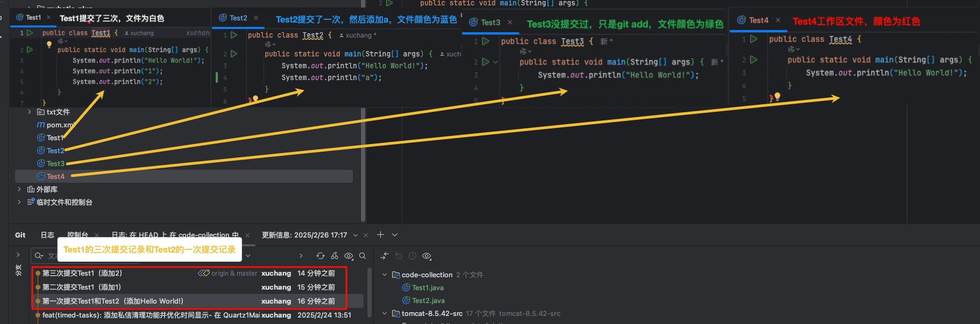The width and height of the screenshot is (980, 324).
Task: Click the search magnifier icon in Git log toolbar
Action: pyautogui.click(x=363, y=256)
